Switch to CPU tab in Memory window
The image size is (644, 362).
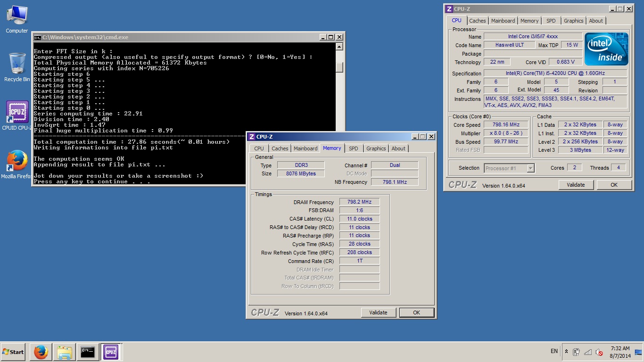click(259, 148)
